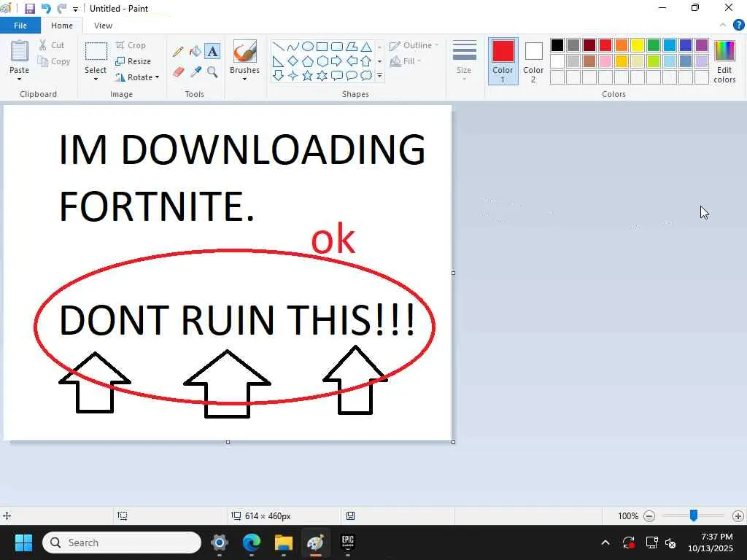Expand the Shapes gallery more arrow

tap(379, 75)
